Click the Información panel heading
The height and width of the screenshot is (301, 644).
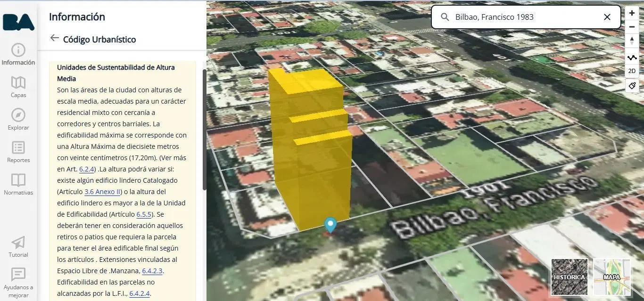pyautogui.click(x=77, y=16)
